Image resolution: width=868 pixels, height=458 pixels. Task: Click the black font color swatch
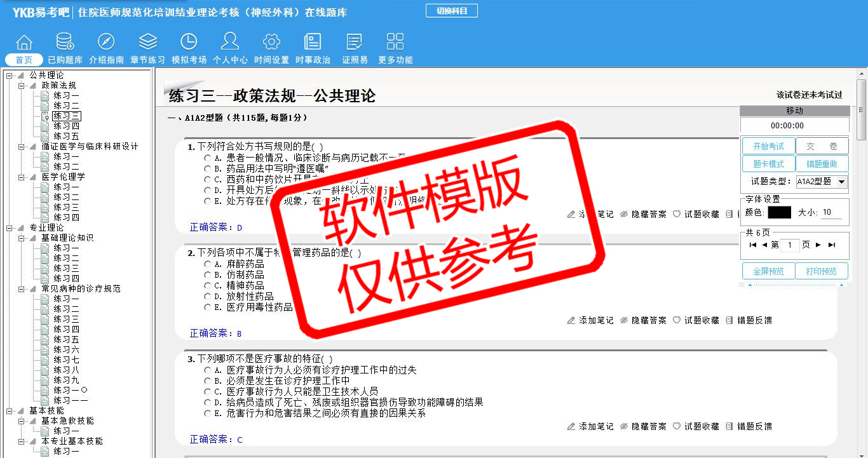coord(779,213)
